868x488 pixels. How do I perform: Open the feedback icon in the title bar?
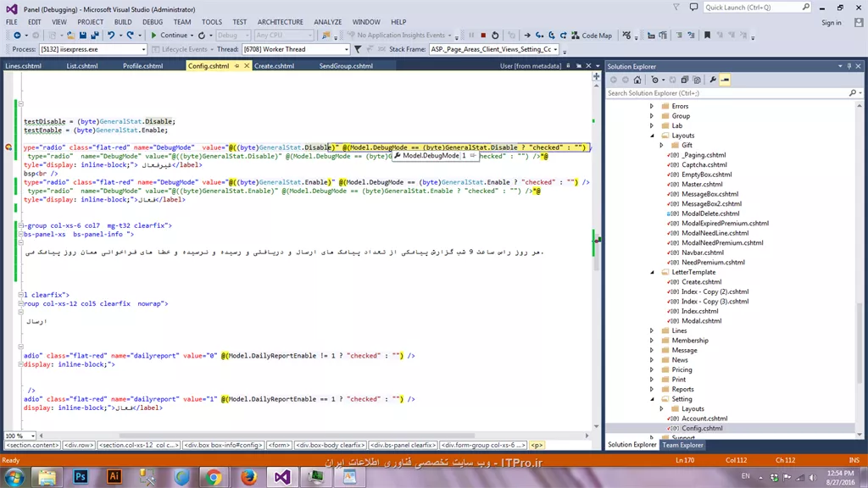pos(693,7)
